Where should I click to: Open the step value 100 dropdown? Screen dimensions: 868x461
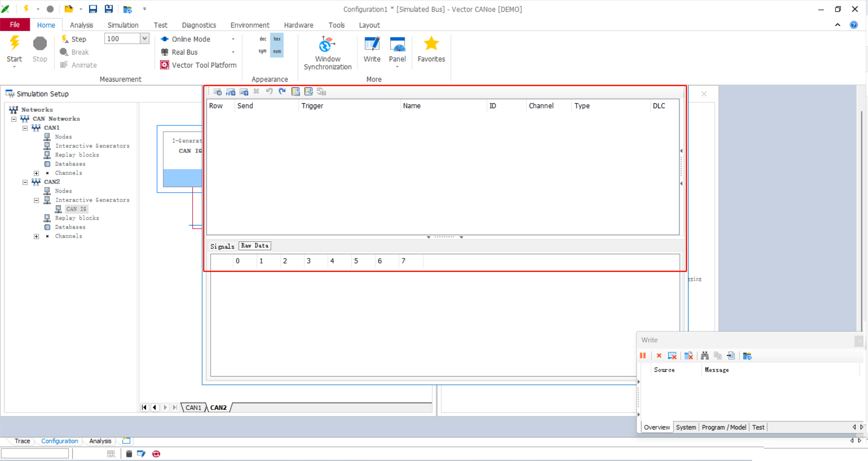pyautogui.click(x=144, y=39)
